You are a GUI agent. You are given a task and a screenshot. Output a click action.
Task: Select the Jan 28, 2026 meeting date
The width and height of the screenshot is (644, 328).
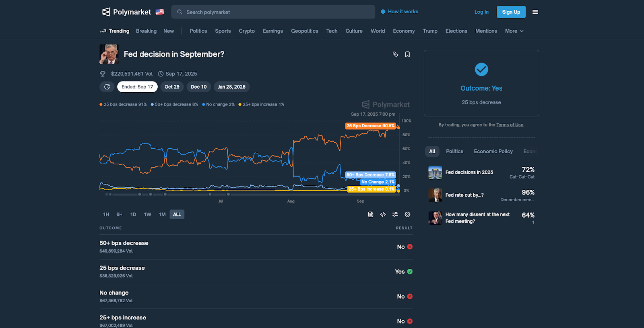[232, 87]
